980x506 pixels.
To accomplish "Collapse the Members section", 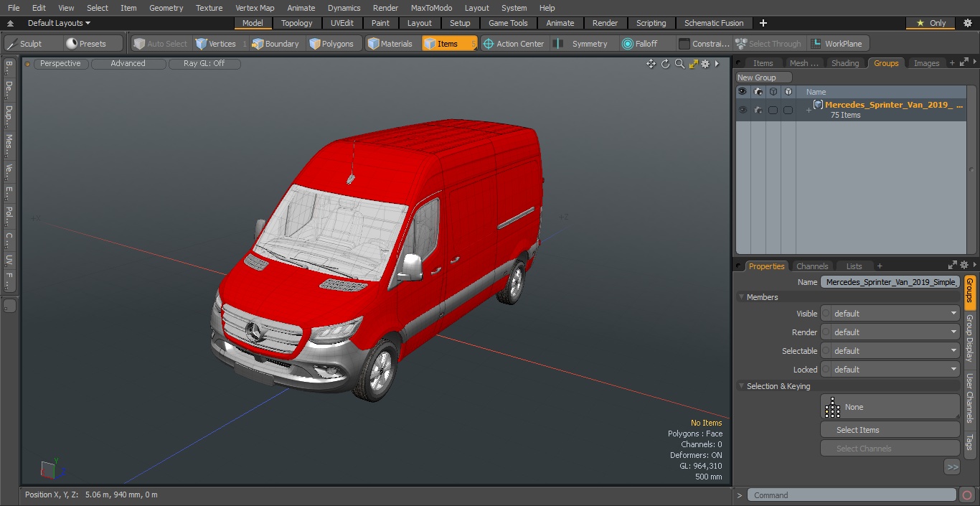I will [742, 297].
